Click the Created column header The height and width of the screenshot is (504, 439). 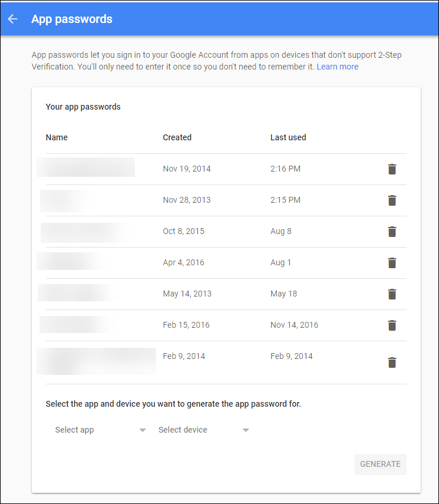[x=177, y=137]
